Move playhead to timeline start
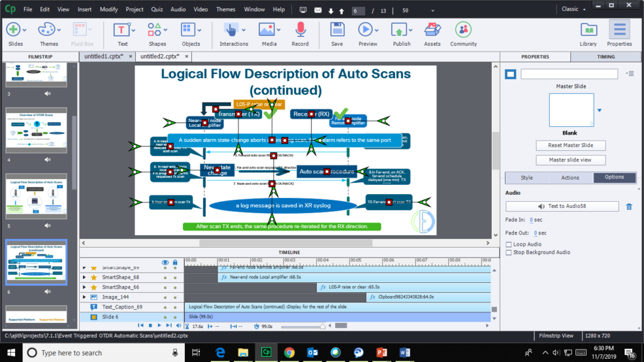Viewport: 644px width, 362px height. [140, 326]
